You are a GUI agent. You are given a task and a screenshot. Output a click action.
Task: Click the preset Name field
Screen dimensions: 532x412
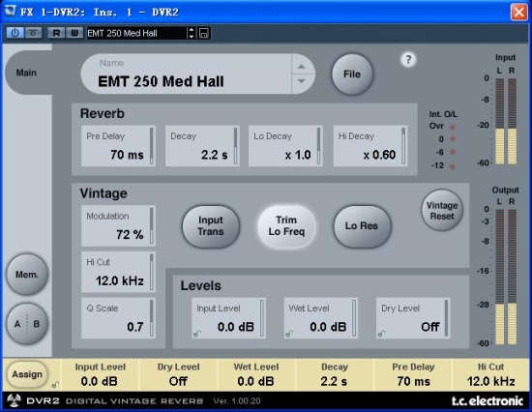coord(186,74)
